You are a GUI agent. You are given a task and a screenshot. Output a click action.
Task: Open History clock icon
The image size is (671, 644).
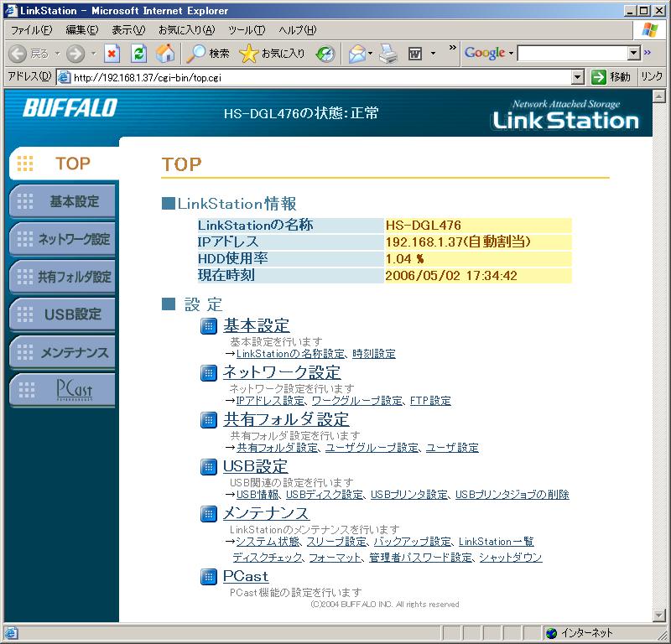coord(325,54)
